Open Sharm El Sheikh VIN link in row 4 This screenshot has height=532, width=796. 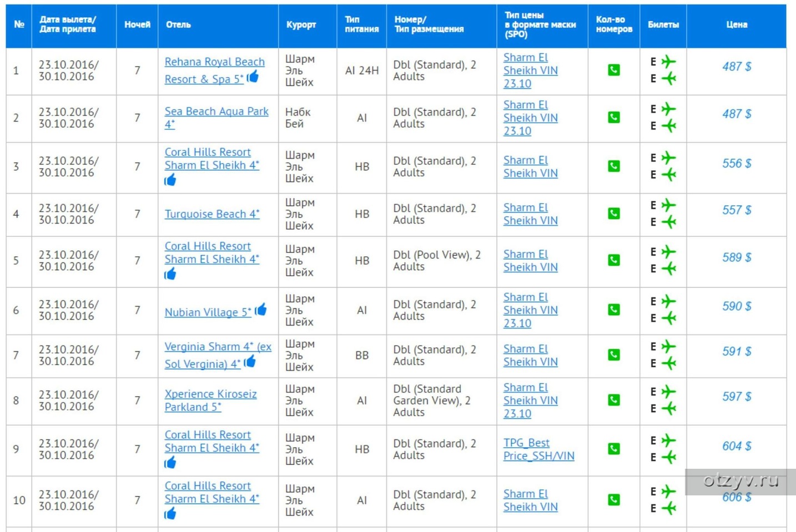click(x=530, y=214)
